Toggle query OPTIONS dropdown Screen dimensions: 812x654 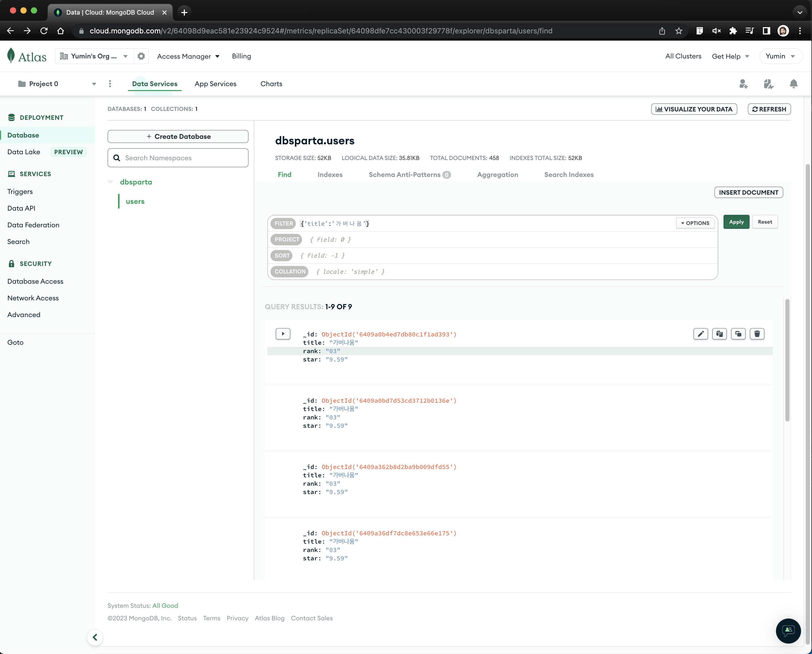click(695, 223)
